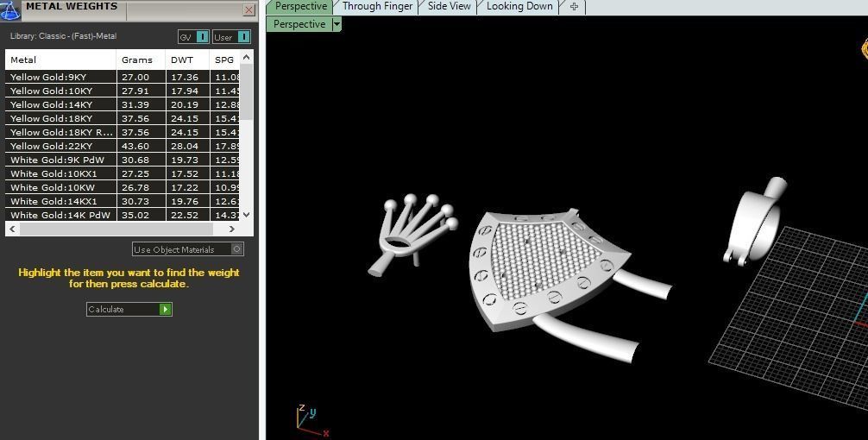Click the 17.36 DWT value
The height and width of the screenshot is (440, 868).
185,77
